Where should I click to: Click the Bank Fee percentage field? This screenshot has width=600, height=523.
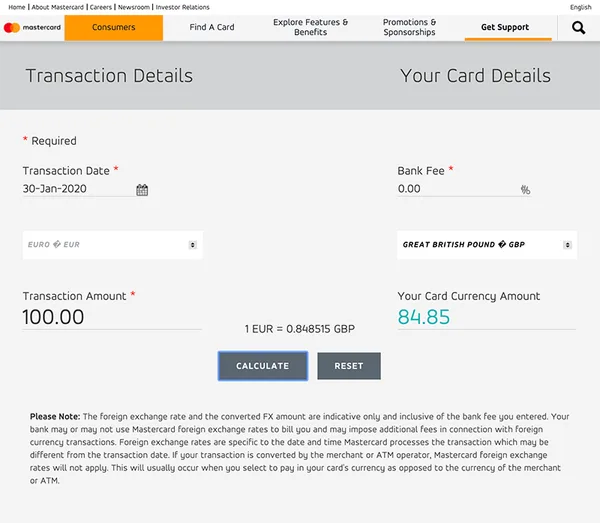pos(455,189)
